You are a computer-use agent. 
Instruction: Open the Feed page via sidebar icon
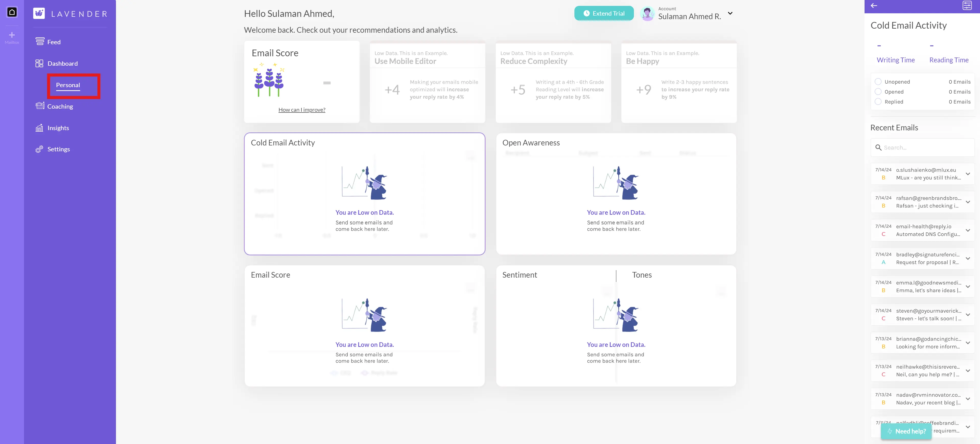[x=40, y=41]
